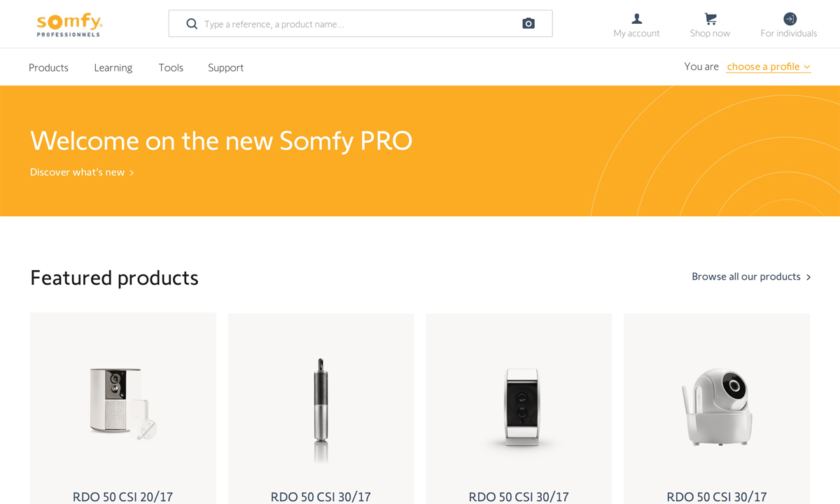Focus the reference or product search field
This screenshot has height=504, width=840.
tap(357, 24)
